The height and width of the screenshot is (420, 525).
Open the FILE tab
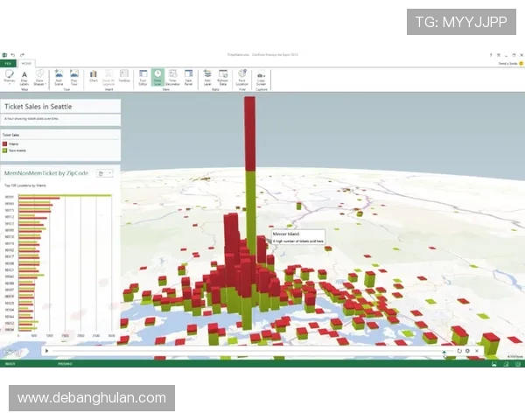click(8, 64)
